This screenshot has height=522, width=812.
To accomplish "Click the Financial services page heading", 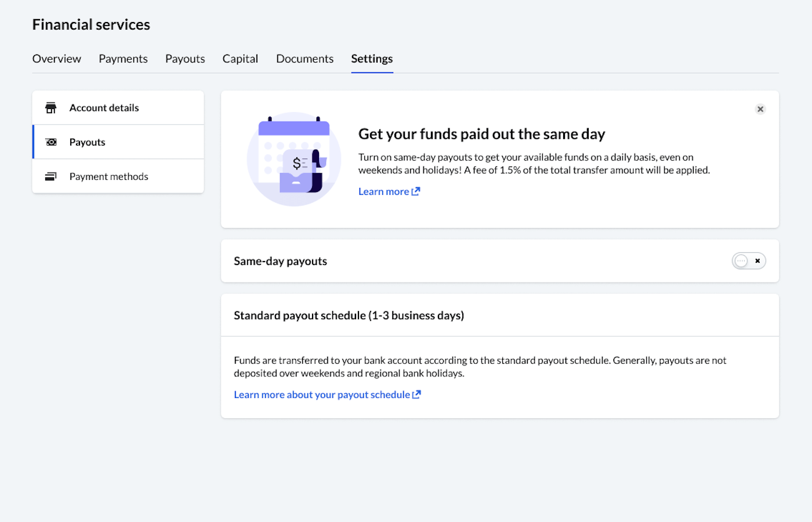I will tap(91, 24).
